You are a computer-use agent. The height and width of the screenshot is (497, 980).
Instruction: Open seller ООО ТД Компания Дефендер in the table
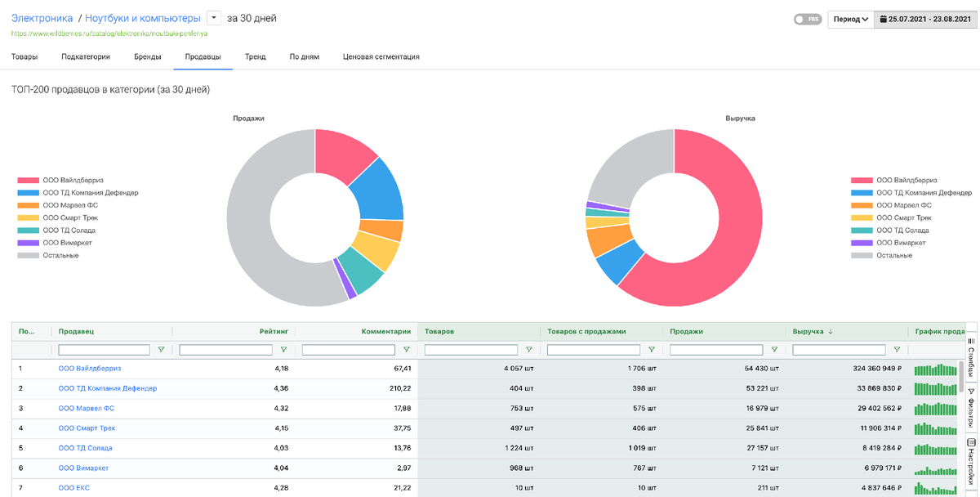(x=108, y=388)
